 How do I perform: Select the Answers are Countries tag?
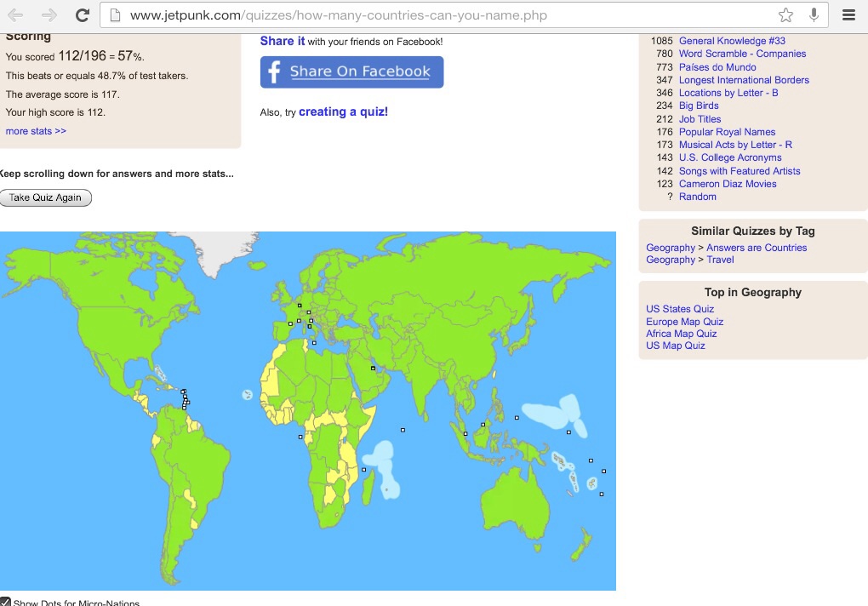(x=757, y=248)
